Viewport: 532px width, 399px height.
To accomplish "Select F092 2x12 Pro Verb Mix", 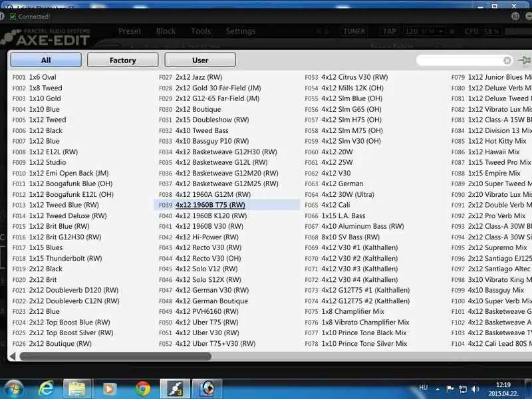I will click(489, 215).
